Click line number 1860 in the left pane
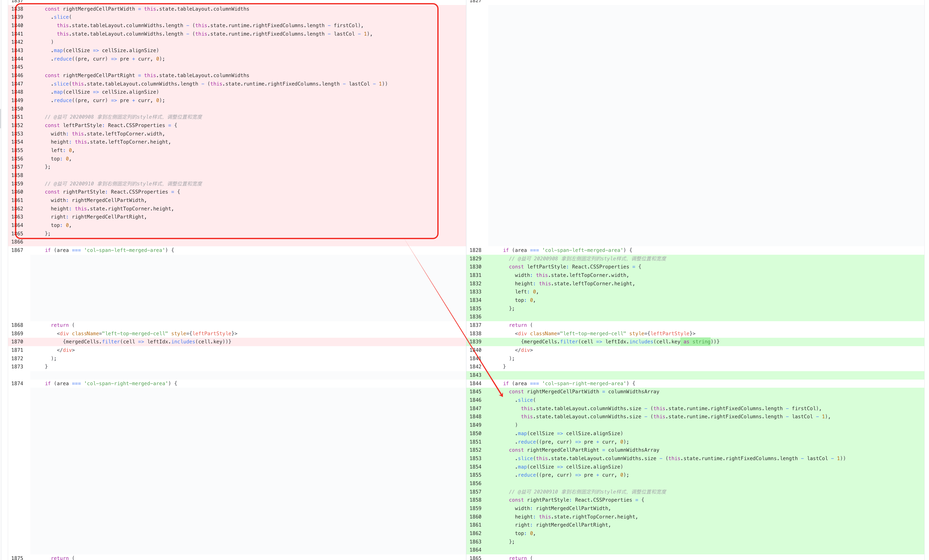Screen dimensions: 929x560 17,192
